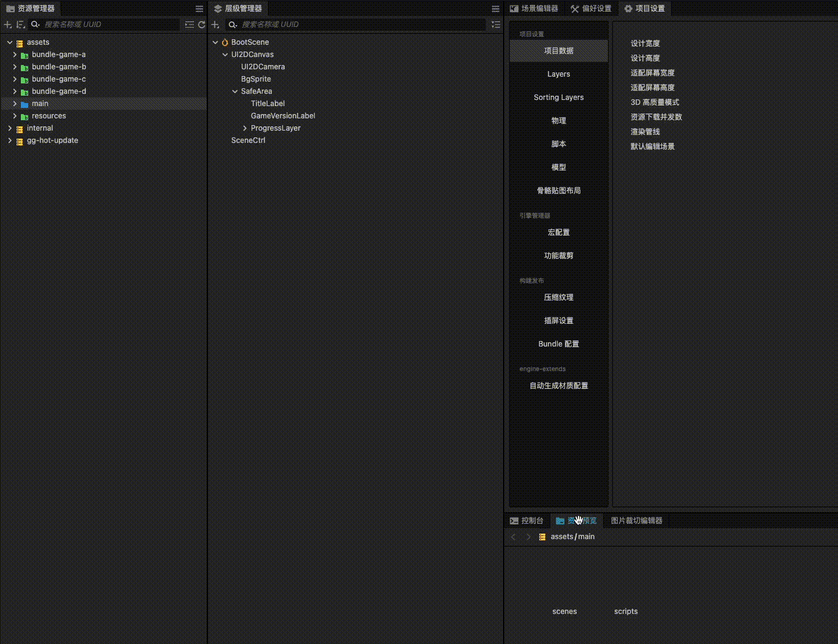This screenshot has height=644, width=838.
Task: Collapse the SafeArea node
Action: 235,91
